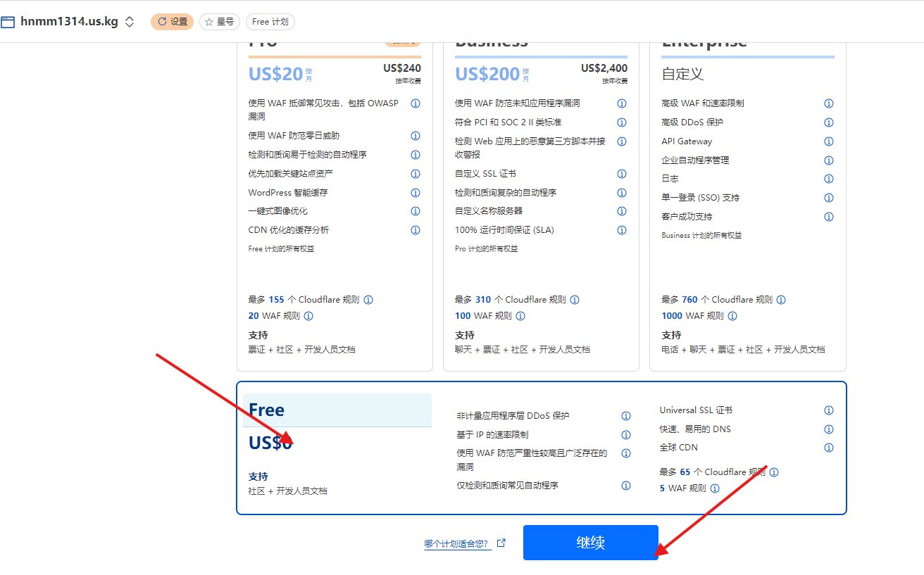
Task: Click info icon beside 5 WAF 规则
Action: (x=715, y=488)
